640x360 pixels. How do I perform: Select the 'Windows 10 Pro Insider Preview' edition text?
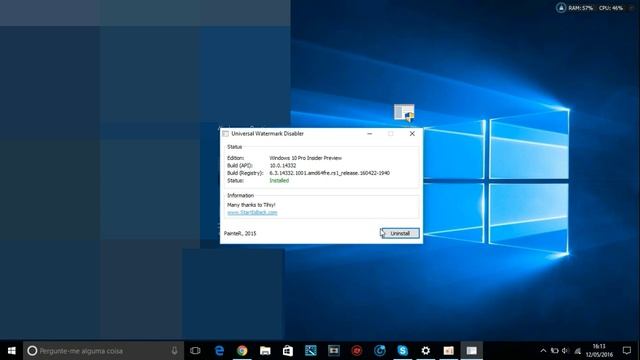pos(305,158)
